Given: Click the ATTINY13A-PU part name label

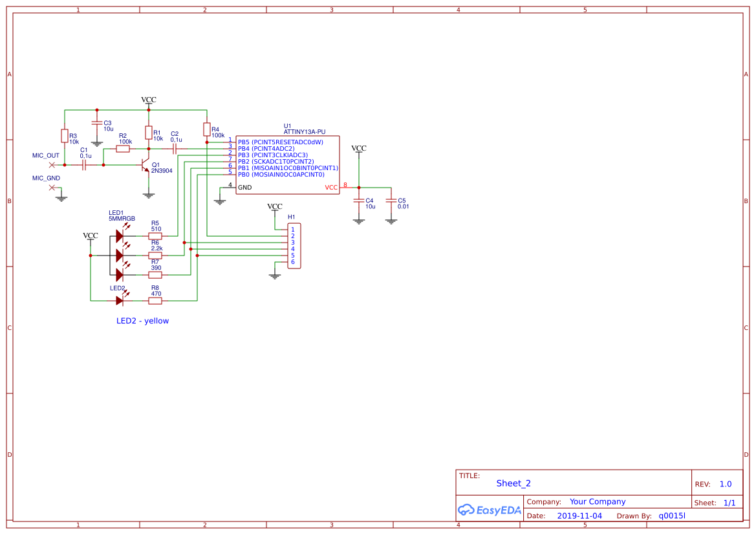Looking at the screenshot, I should 304,132.
